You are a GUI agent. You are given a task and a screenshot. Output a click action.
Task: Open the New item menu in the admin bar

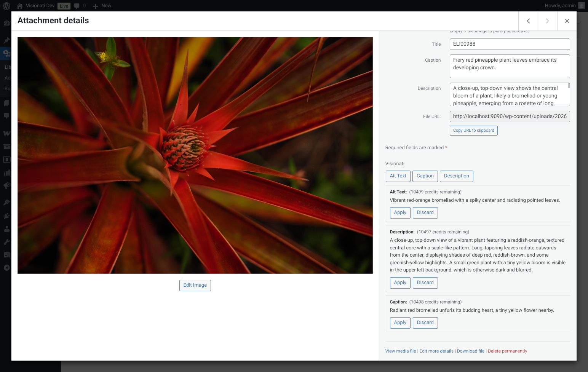102,6
